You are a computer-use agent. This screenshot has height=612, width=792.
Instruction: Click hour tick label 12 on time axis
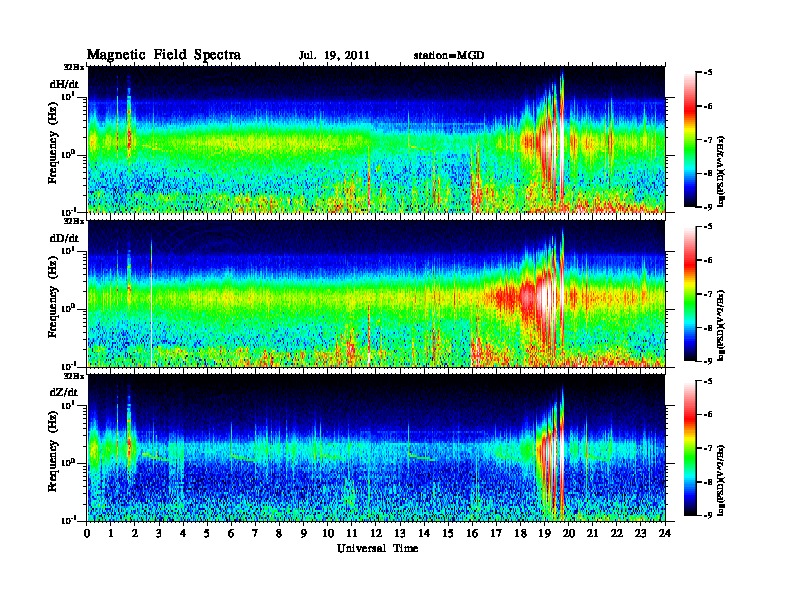point(376,533)
